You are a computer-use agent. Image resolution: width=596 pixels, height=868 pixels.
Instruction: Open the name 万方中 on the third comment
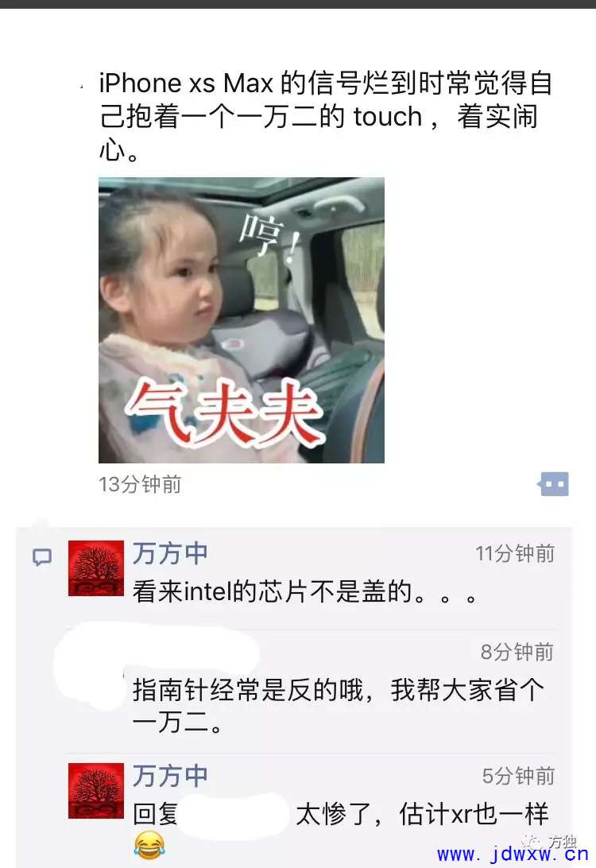170,775
